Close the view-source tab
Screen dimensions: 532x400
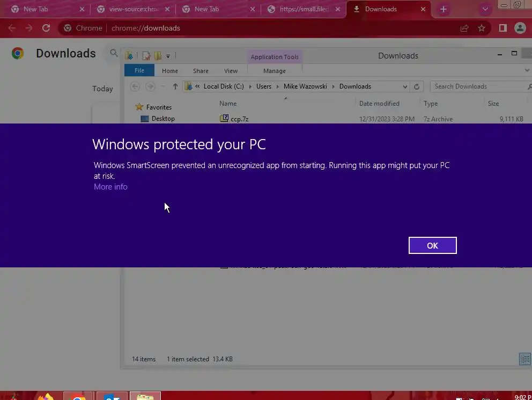tap(167, 9)
